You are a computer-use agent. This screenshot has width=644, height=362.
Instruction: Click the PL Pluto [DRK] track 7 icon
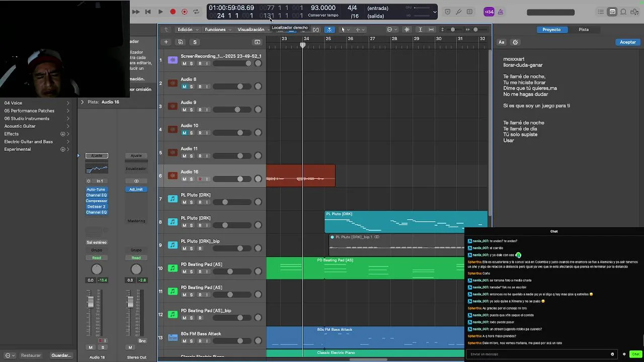(x=173, y=199)
